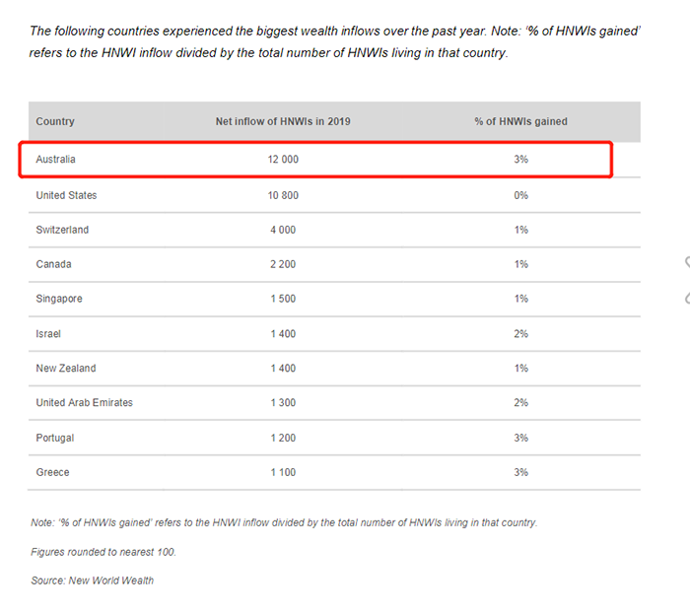
Task: Select the Portugal row label
Action: (x=55, y=439)
